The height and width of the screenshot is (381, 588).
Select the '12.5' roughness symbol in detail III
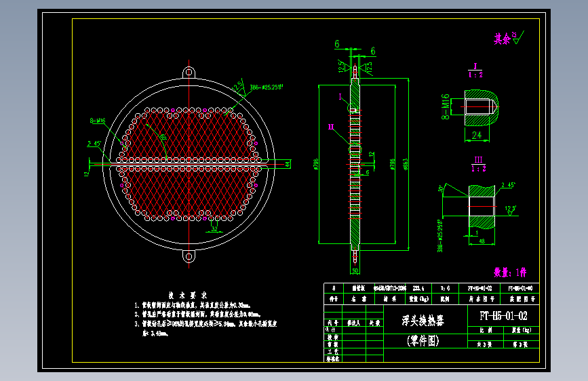click(510, 209)
